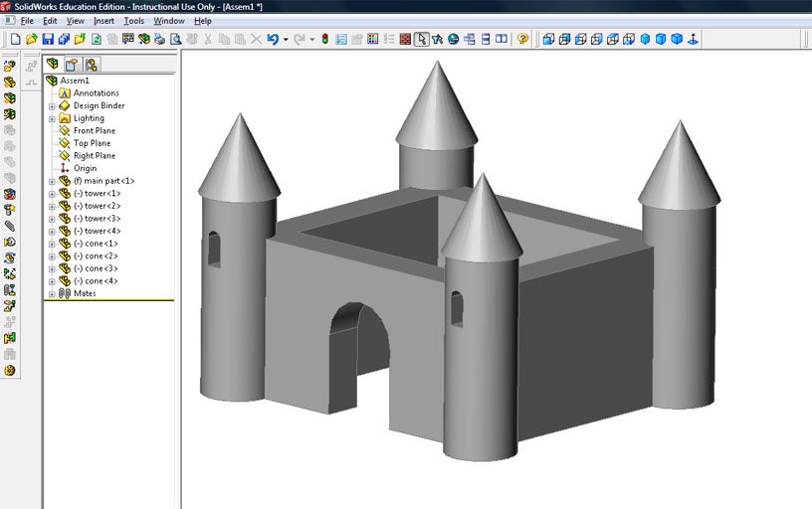The height and width of the screenshot is (509, 812).
Task: Switch to Dimetric view icon
Action: (x=677, y=39)
